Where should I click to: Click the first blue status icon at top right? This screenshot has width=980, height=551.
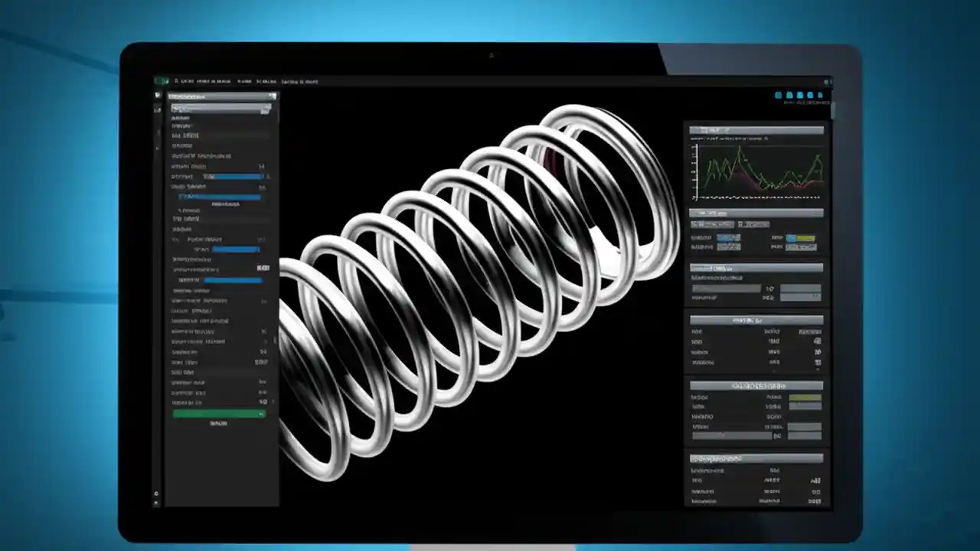pyautogui.click(x=778, y=95)
